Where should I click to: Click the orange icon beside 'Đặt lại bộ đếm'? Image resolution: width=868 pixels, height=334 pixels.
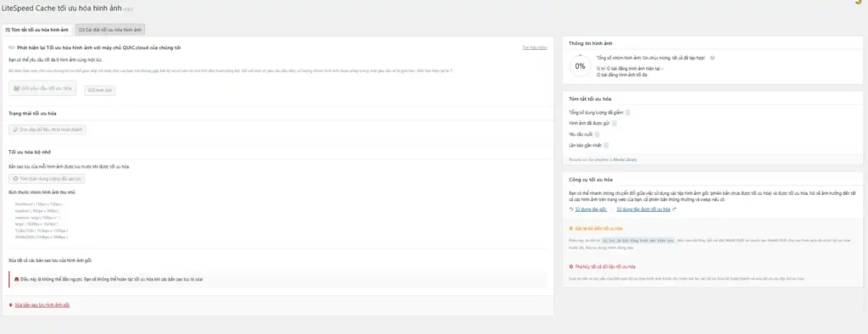pyautogui.click(x=570, y=228)
